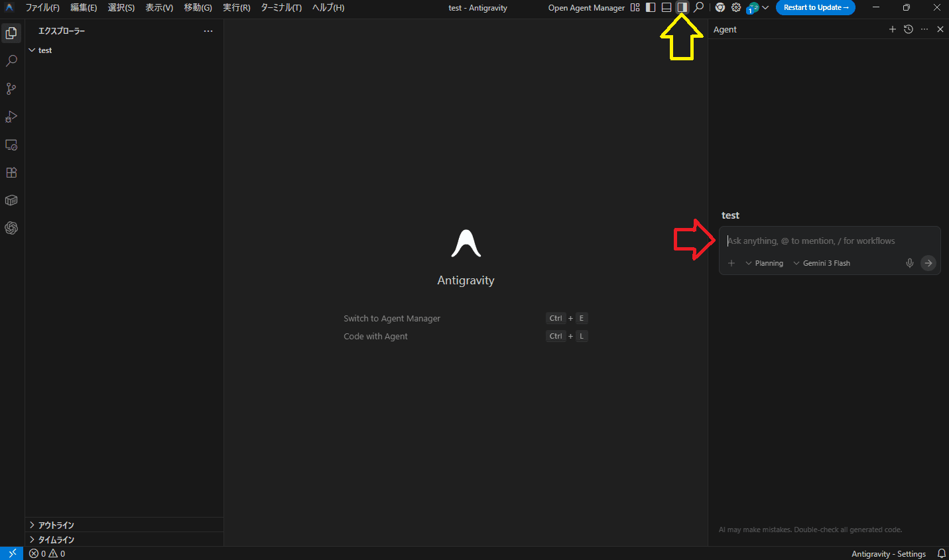949x560 pixels.
Task: Open the Extensions view icon
Action: pos(11,172)
